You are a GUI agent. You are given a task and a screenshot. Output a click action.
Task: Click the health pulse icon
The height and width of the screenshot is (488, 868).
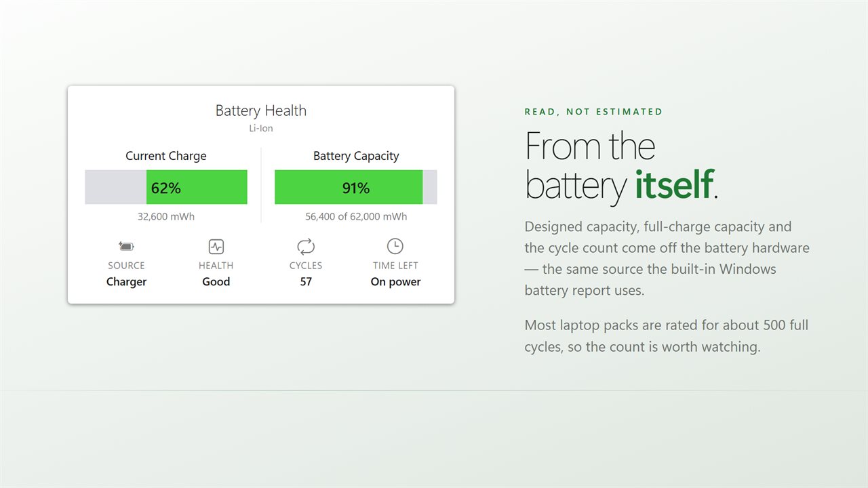pyautogui.click(x=216, y=247)
